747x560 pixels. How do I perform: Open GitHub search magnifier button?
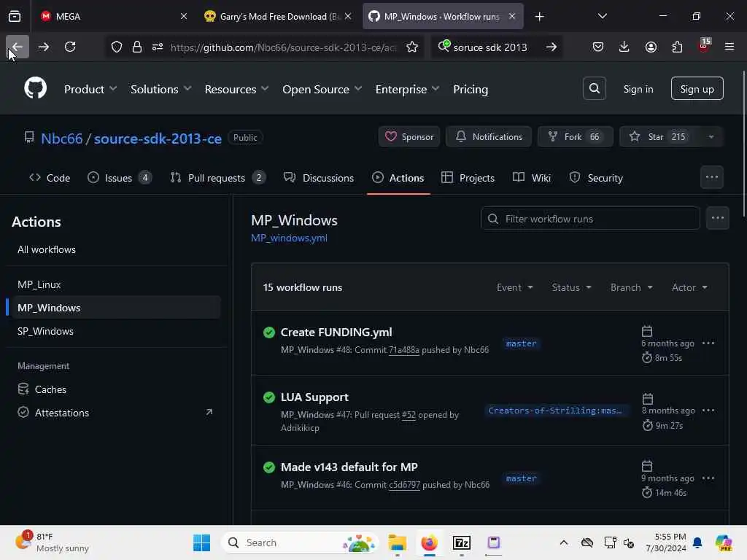pyautogui.click(x=594, y=88)
